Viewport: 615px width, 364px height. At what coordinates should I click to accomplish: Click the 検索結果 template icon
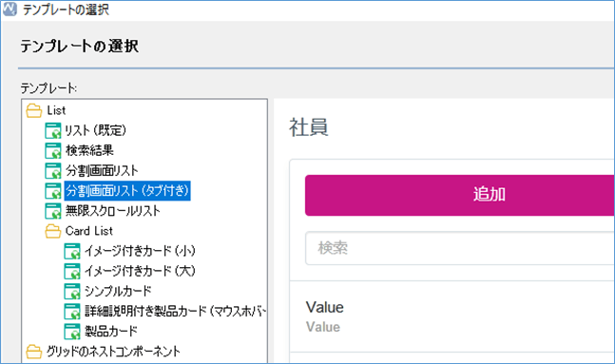pos(52,150)
